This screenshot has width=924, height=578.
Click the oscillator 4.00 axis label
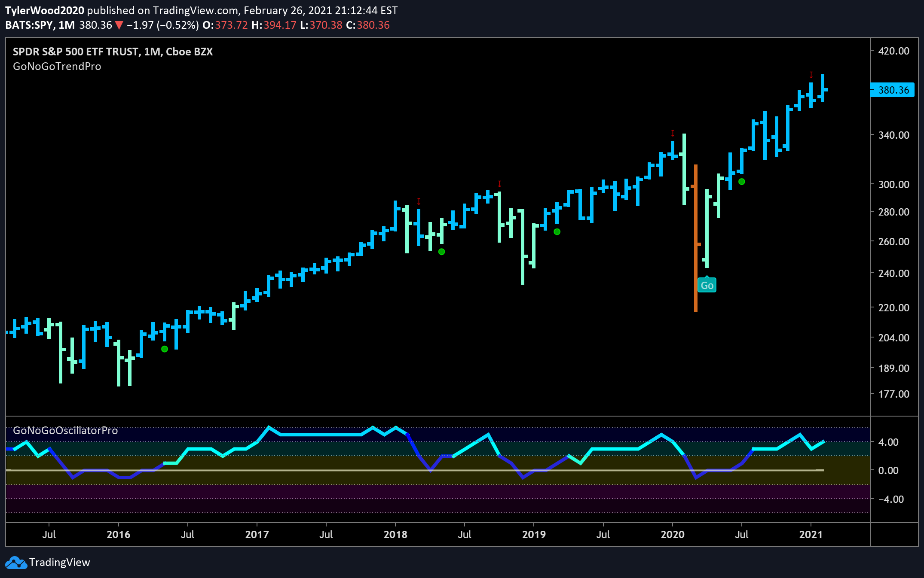click(x=888, y=442)
